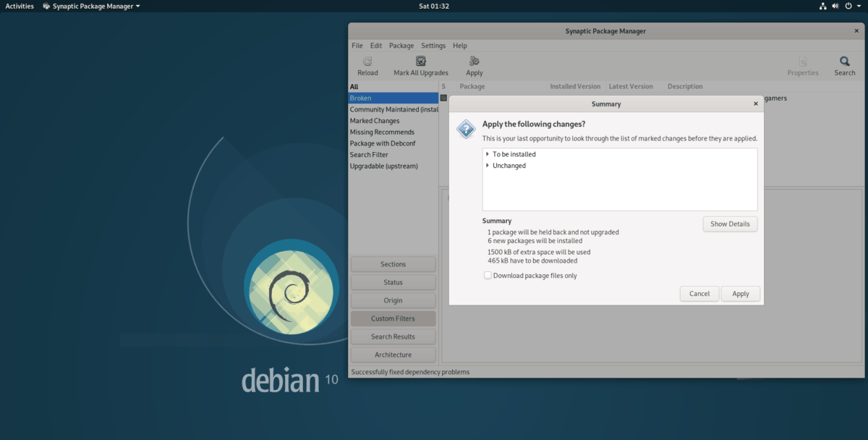Viewport: 868px width, 440px height.
Task: Select the Broken filter entry
Action: 393,98
